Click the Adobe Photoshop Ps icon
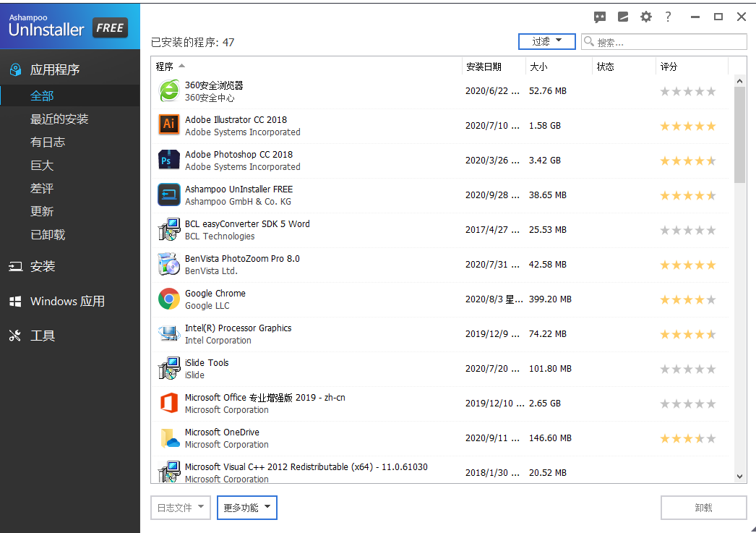The width and height of the screenshot is (756, 533). [x=169, y=160]
